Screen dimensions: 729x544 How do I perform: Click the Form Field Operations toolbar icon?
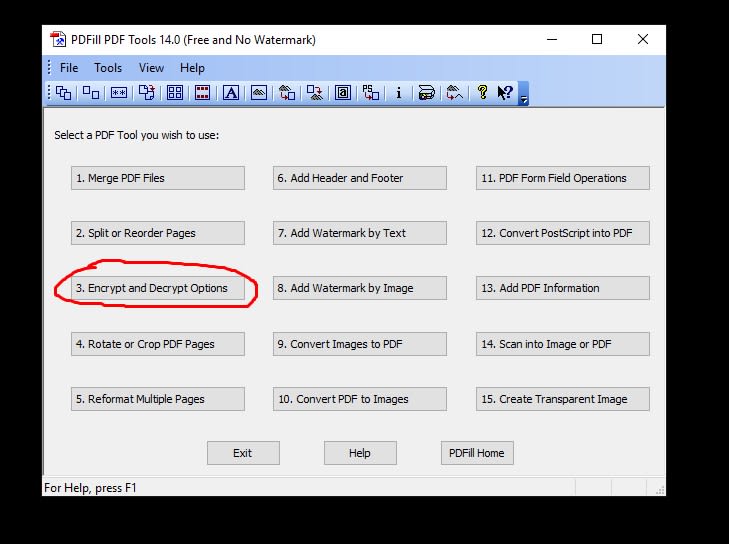click(343, 93)
